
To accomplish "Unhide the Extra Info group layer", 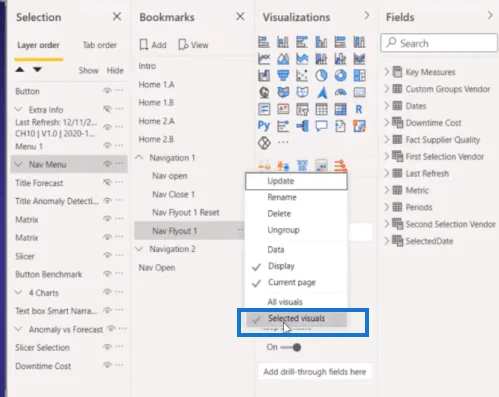I will (107, 109).
